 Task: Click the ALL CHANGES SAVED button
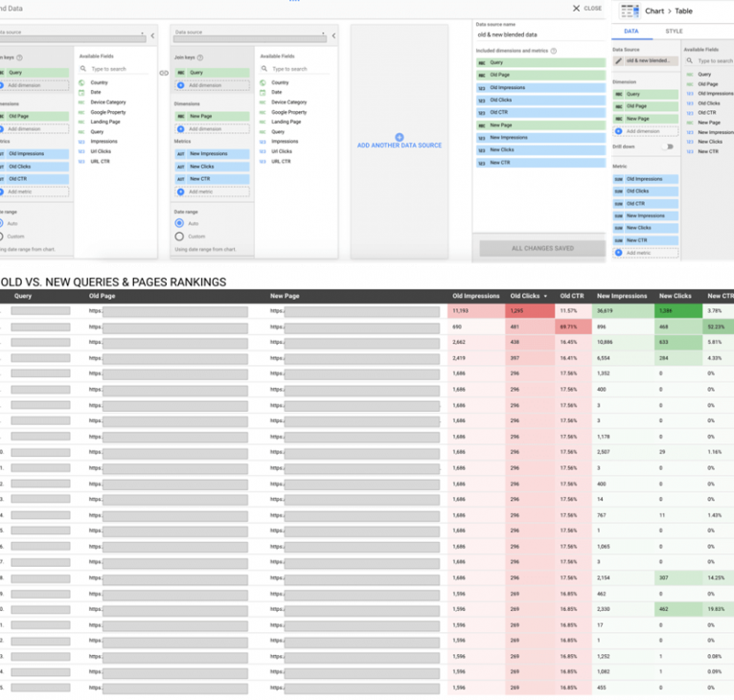(x=542, y=248)
